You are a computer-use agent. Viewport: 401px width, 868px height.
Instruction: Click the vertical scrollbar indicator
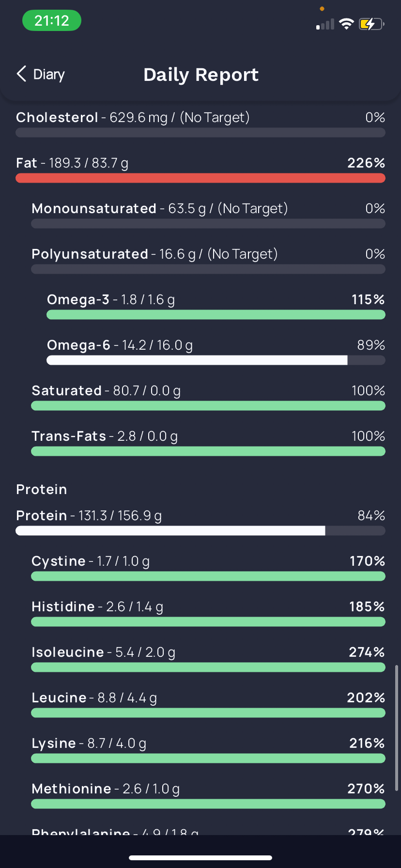tap(397, 728)
